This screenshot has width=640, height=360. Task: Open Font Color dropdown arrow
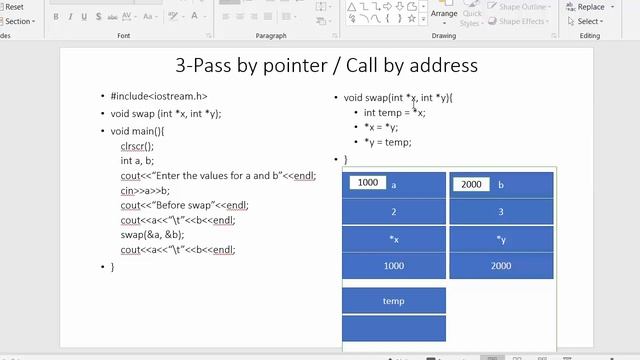click(x=204, y=17)
